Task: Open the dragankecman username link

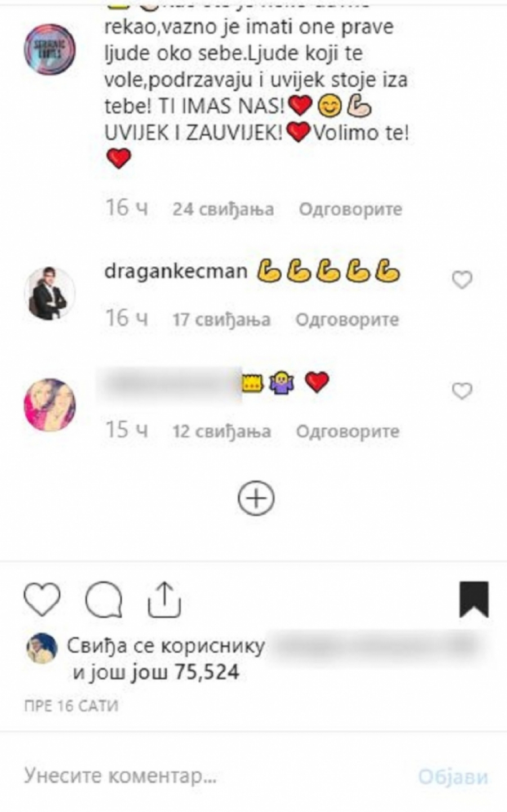Action: (176, 271)
